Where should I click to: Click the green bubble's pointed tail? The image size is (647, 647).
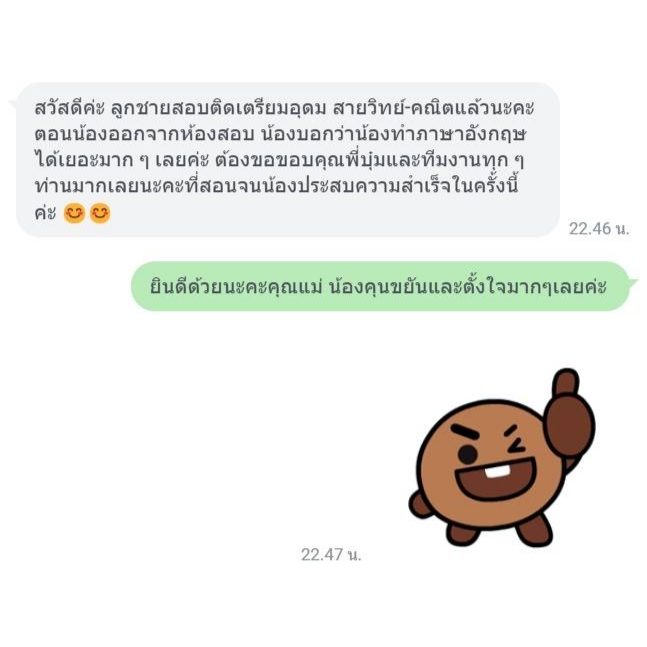[x=632, y=282]
